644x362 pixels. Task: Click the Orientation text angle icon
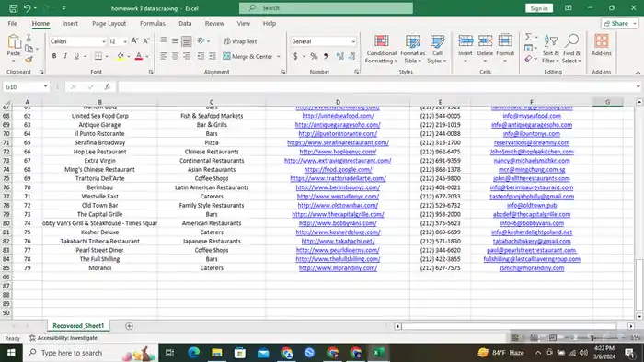(x=201, y=41)
